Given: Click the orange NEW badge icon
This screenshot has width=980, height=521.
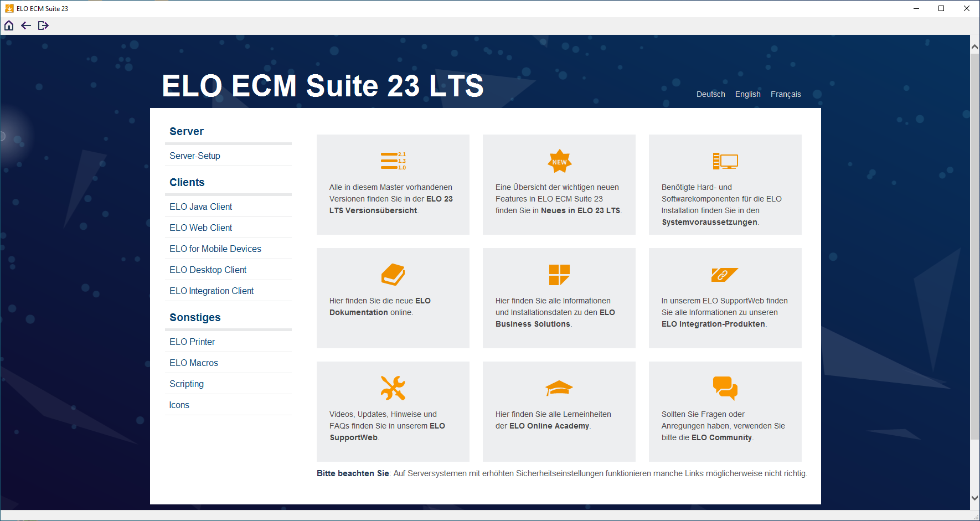Looking at the screenshot, I should 560,162.
